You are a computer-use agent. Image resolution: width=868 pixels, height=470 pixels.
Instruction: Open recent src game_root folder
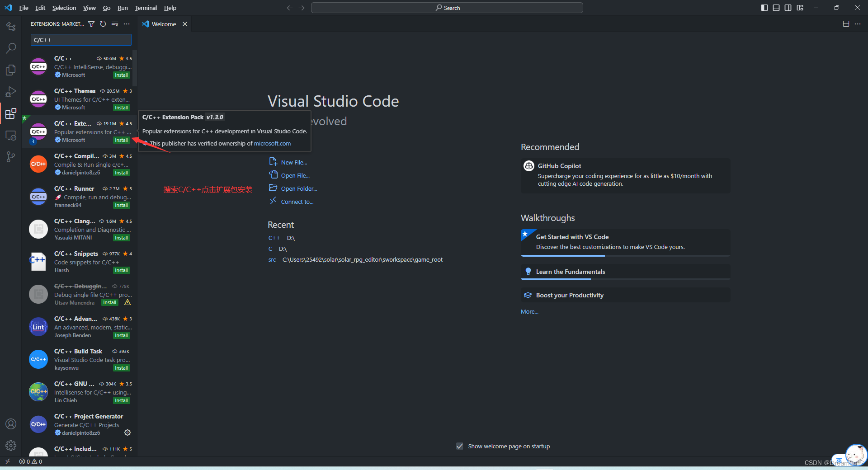coord(272,260)
